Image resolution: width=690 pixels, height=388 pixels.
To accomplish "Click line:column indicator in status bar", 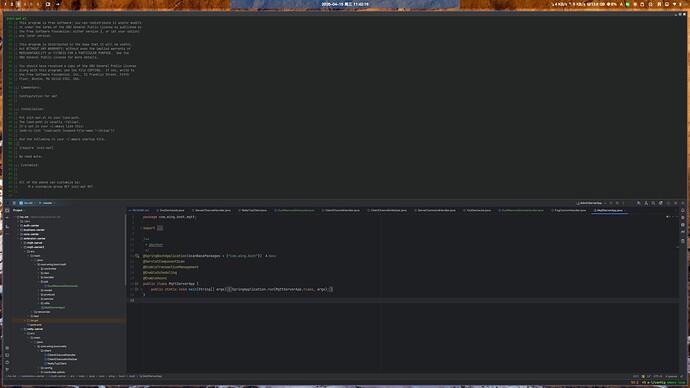I will [635, 377].
